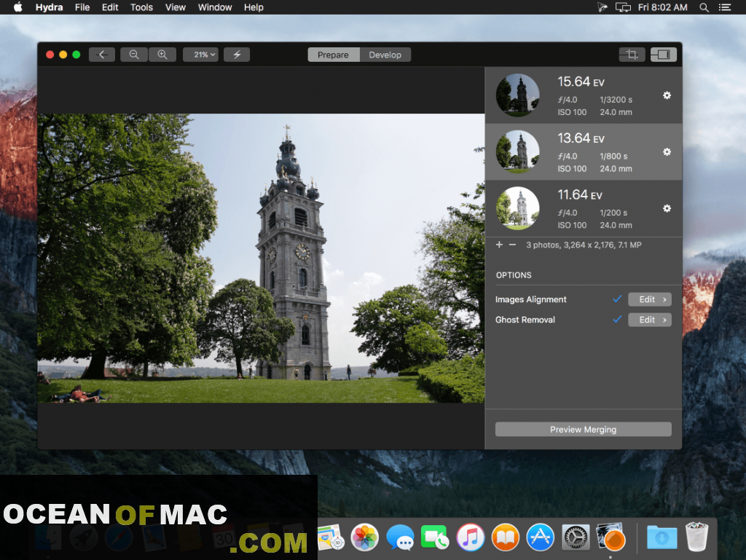Screen dimensions: 746x560
Task: Add a photo with the plus icon
Action: (499, 245)
